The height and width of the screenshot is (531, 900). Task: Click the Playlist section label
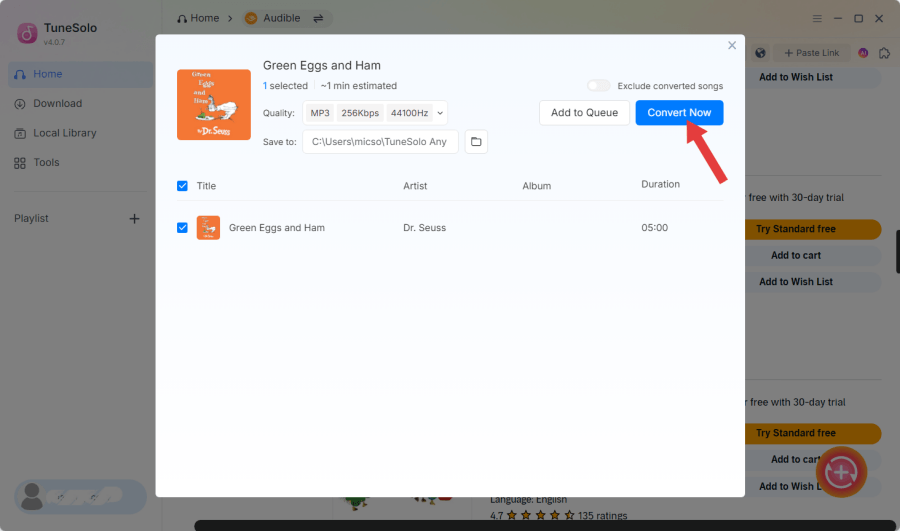(31, 219)
